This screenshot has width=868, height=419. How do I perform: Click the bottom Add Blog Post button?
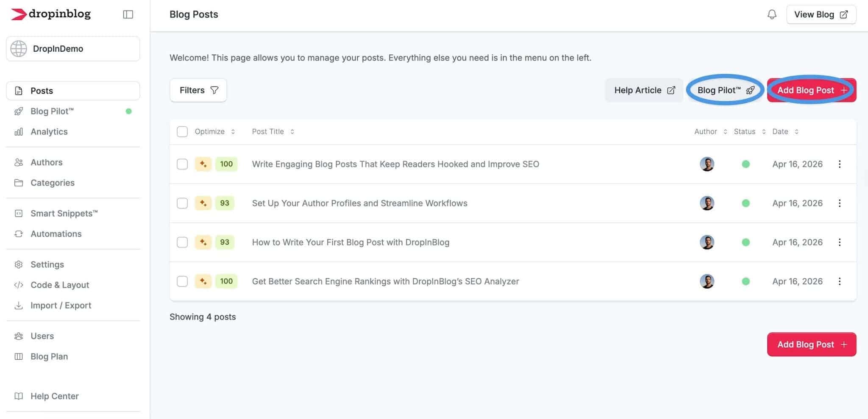[811, 344]
